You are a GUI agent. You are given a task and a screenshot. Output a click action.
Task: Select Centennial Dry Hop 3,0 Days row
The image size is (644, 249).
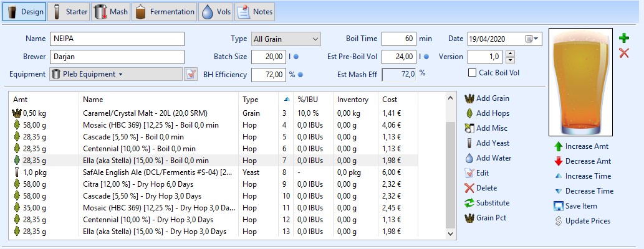tap(214, 220)
